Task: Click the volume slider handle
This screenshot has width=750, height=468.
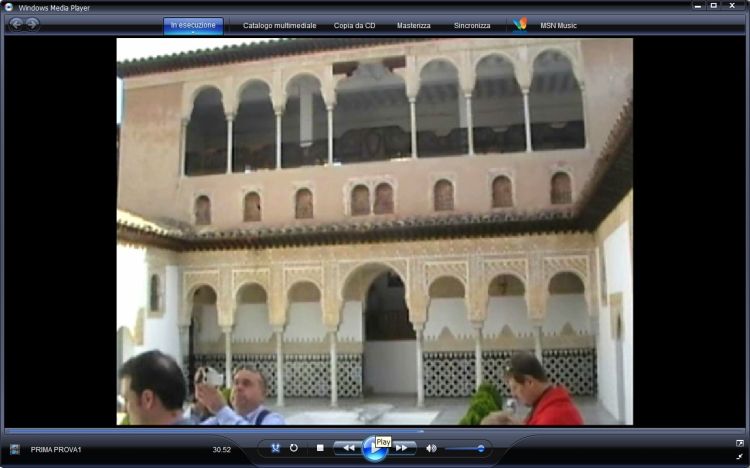Action: pyautogui.click(x=481, y=449)
